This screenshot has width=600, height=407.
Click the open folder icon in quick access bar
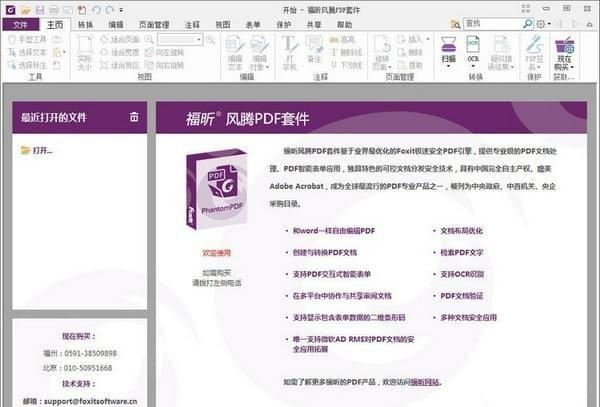tap(24, 8)
